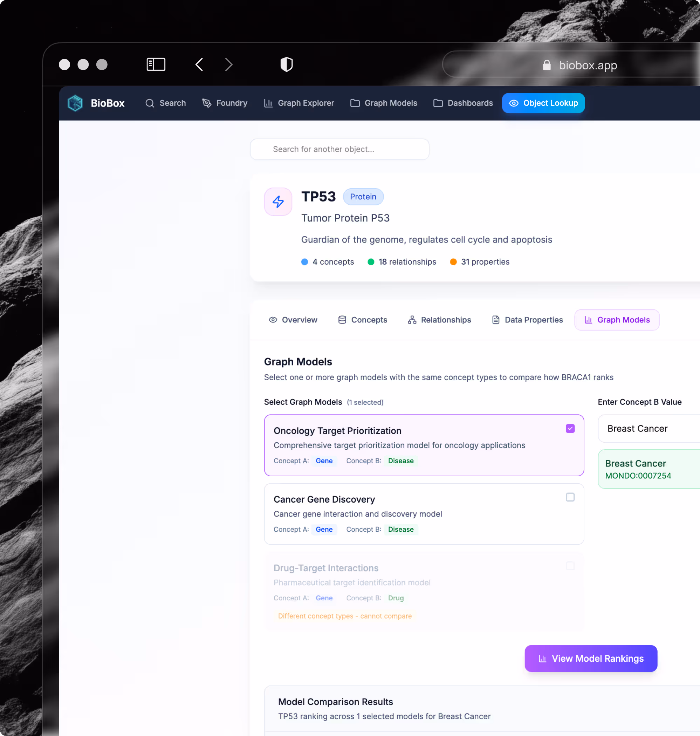The width and height of the screenshot is (700, 736).
Task: Click the lock icon in address bar
Action: coord(546,65)
